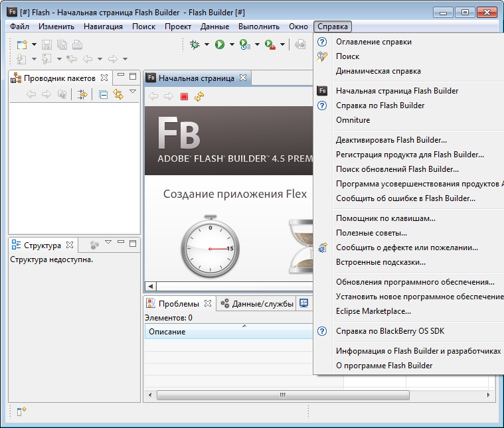Image resolution: width=504 pixels, height=428 pixels.
Task: Click the red Stop button on Start Page
Action: pyautogui.click(x=184, y=96)
